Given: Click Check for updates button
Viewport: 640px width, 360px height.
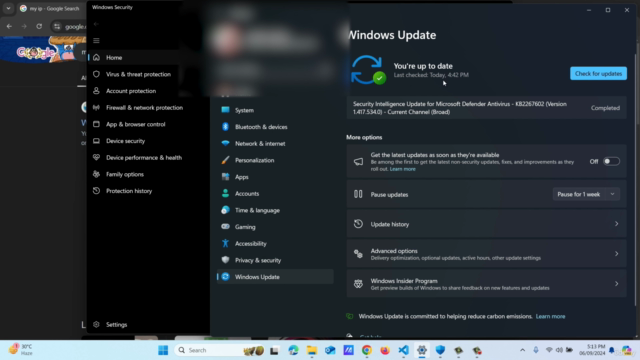Looking at the screenshot, I should (598, 73).
